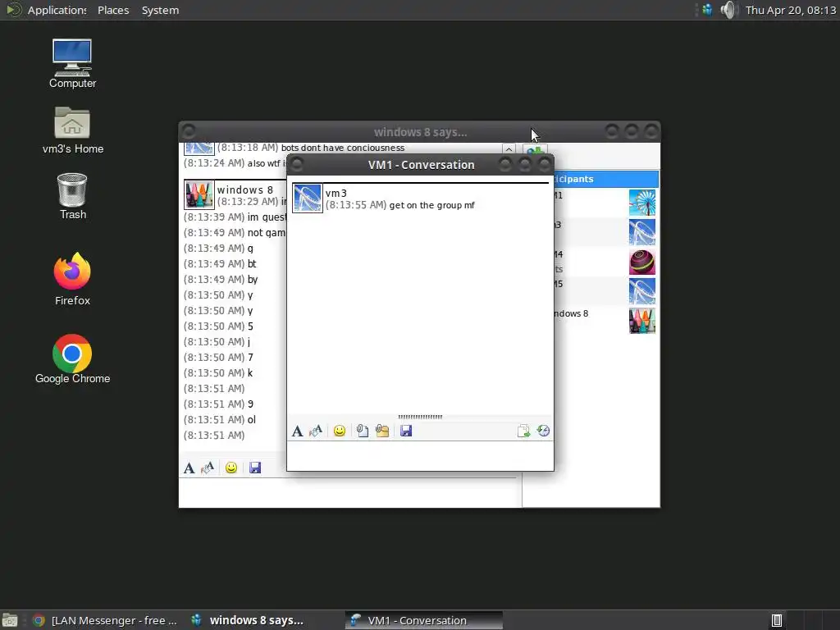Open the System menu
The image size is (840, 630).
pyautogui.click(x=160, y=10)
